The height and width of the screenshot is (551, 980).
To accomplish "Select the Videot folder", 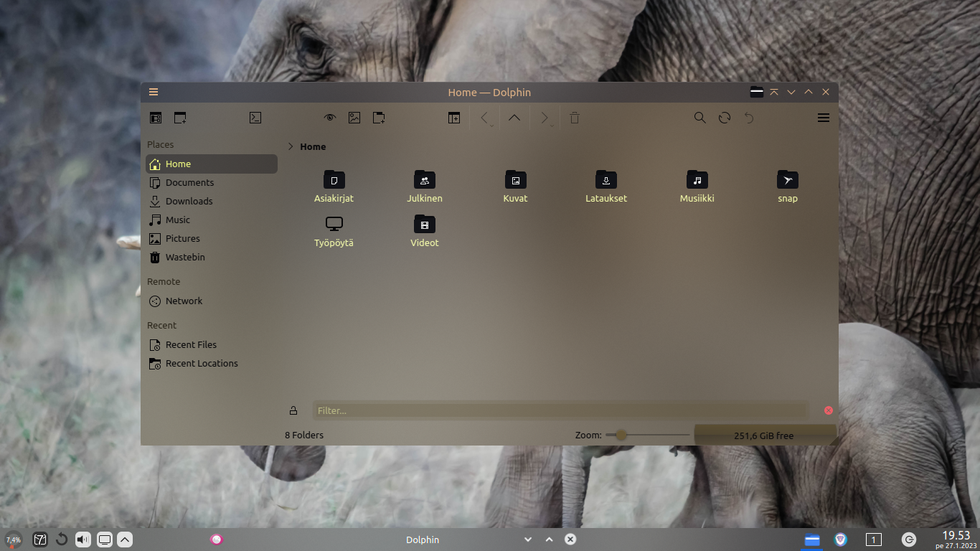I will pyautogui.click(x=425, y=232).
